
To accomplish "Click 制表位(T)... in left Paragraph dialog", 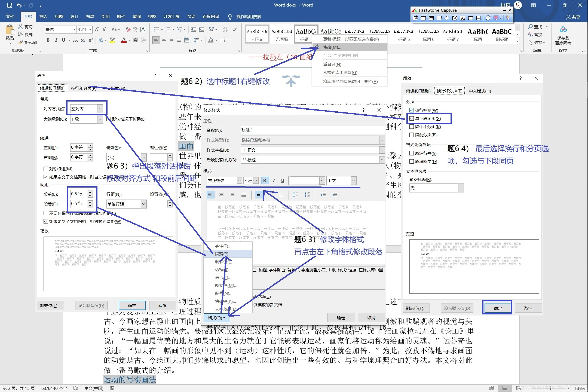I will (50, 305).
